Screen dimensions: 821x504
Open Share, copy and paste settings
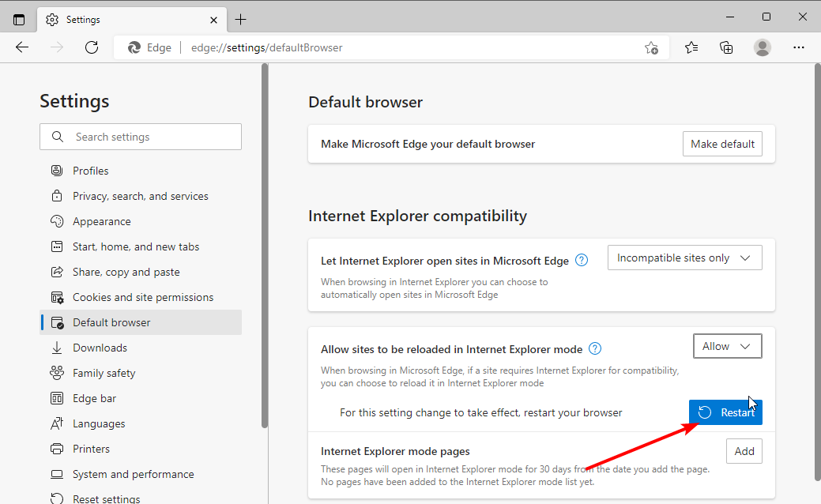[141, 273]
